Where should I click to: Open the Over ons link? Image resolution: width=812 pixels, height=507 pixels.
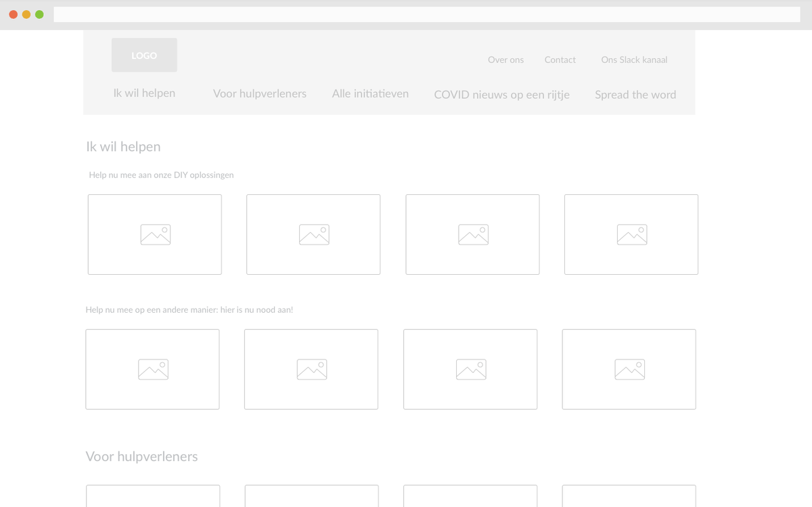[x=505, y=60]
